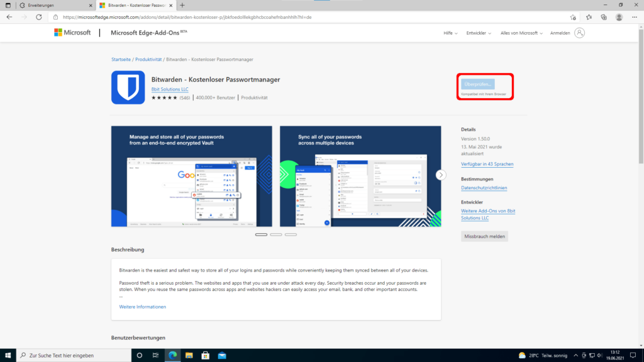Viewport: 644px width, 362px height.
Task: Open the Produktivität breadcrumb category
Action: (148, 60)
